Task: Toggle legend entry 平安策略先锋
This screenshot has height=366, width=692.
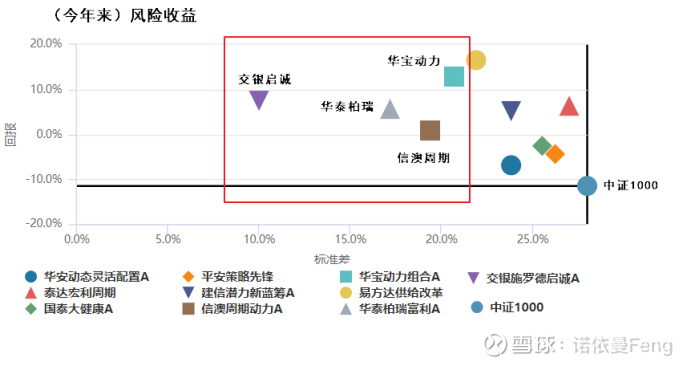Action: point(228,277)
